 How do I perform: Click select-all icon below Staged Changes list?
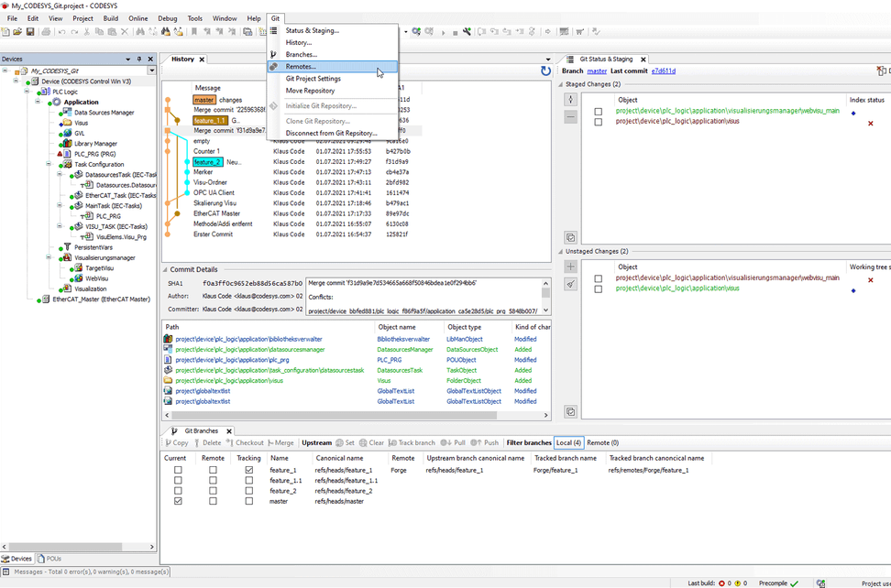pos(571,238)
